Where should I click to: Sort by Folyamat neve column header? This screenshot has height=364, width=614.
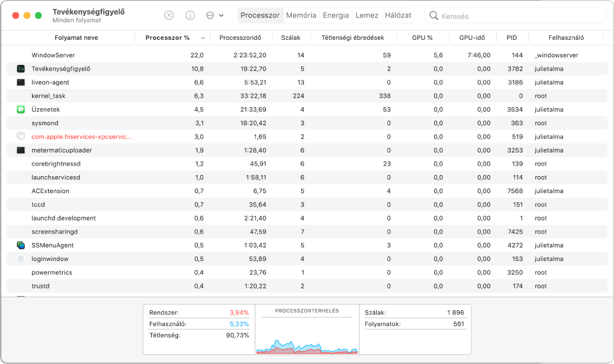pyautogui.click(x=76, y=37)
